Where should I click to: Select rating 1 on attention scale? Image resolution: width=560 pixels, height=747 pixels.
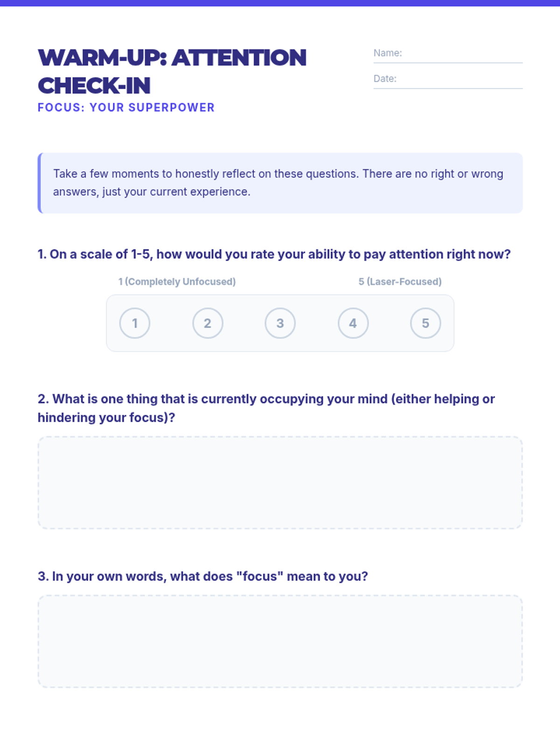tap(135, 323)
